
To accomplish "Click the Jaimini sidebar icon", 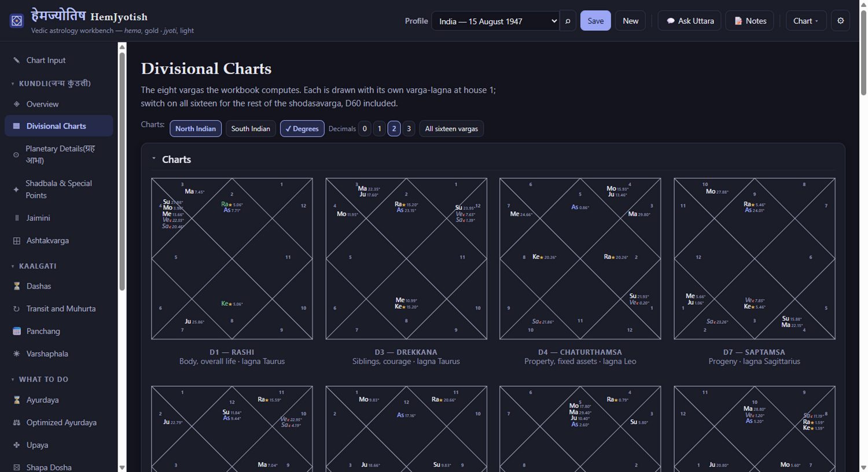I will pos(16,218).
